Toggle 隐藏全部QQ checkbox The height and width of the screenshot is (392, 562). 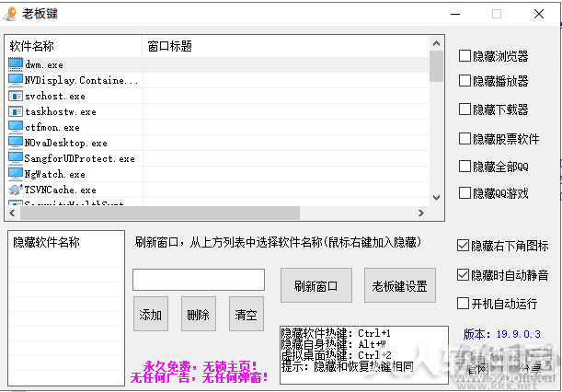465,166
